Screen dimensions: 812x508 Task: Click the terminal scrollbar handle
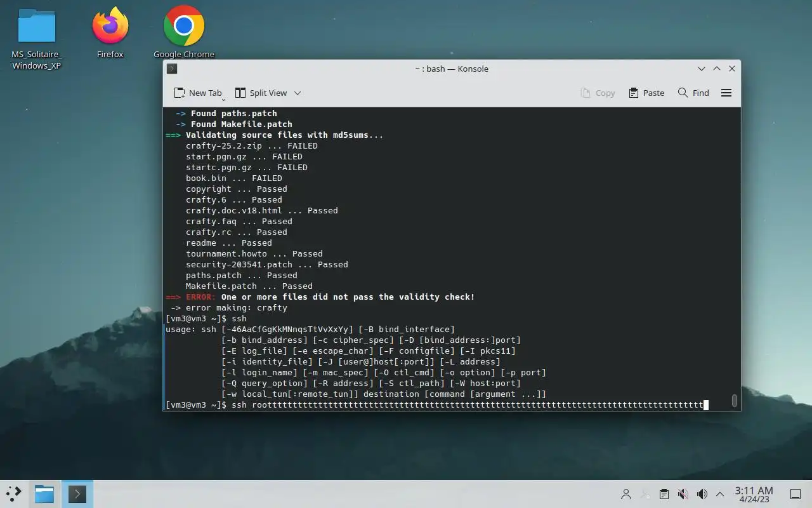[735, 401]
